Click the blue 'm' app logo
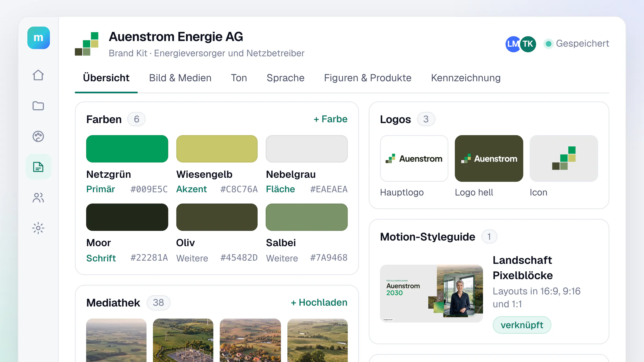 coord(38,38)
